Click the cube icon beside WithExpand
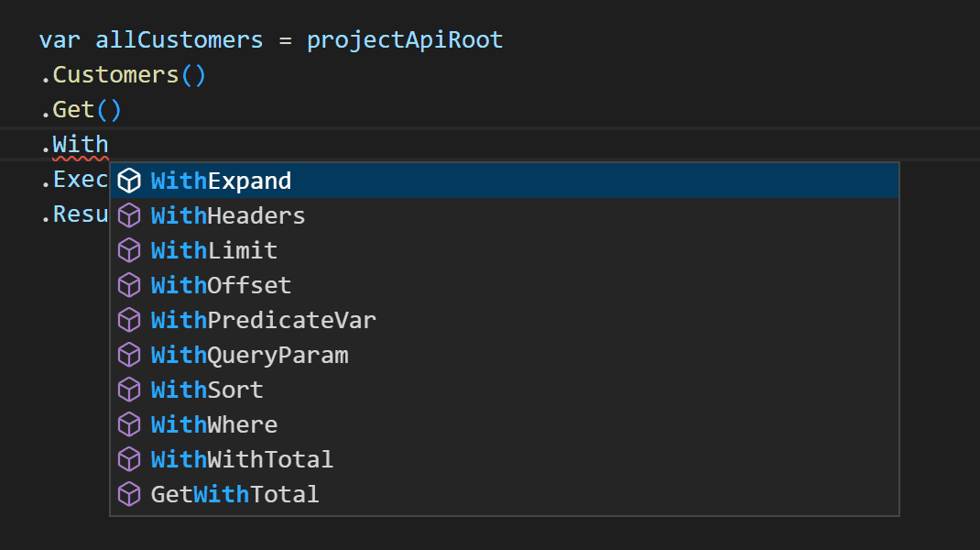The image size is (980, 550). [x=129, y=181]
